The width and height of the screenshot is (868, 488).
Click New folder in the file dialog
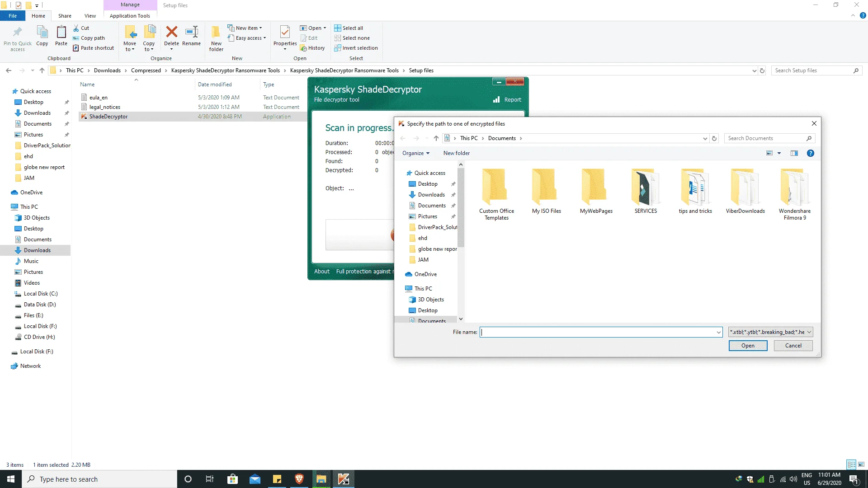click(456, 153)
